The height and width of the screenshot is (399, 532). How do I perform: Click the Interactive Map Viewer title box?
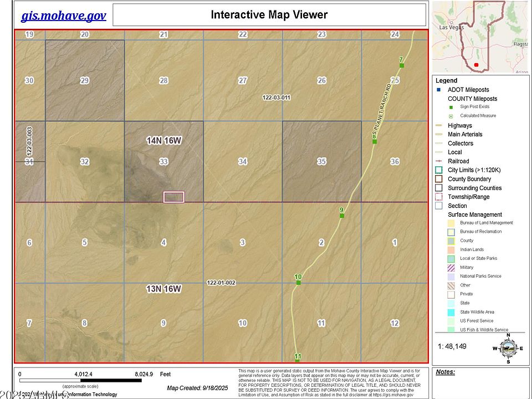[x=269, y=14]
